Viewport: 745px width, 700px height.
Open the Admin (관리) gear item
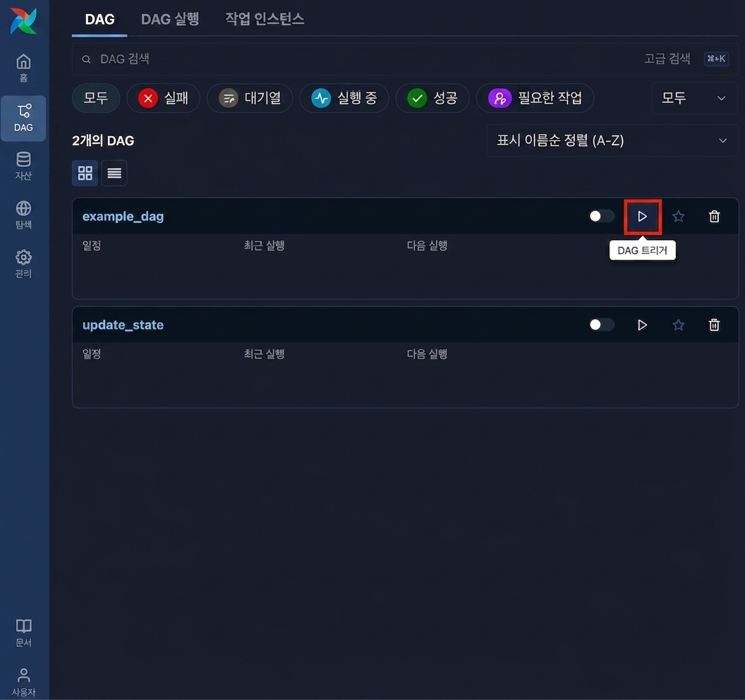(x=23, y=264)
